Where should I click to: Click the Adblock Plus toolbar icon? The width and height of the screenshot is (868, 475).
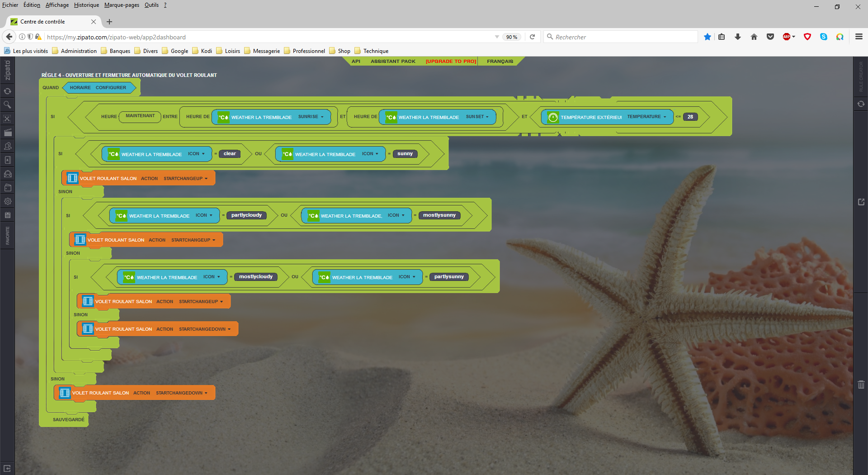click(x=787, y=37)
